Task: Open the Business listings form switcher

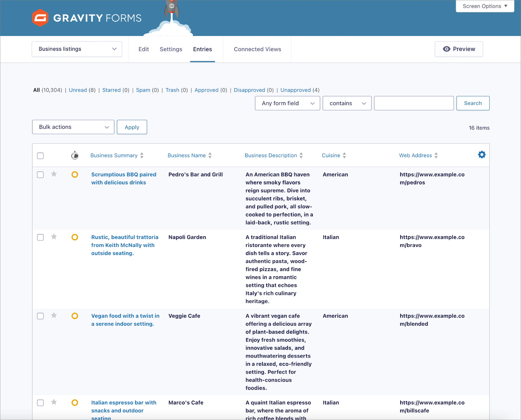Action: tap(77, 49)
